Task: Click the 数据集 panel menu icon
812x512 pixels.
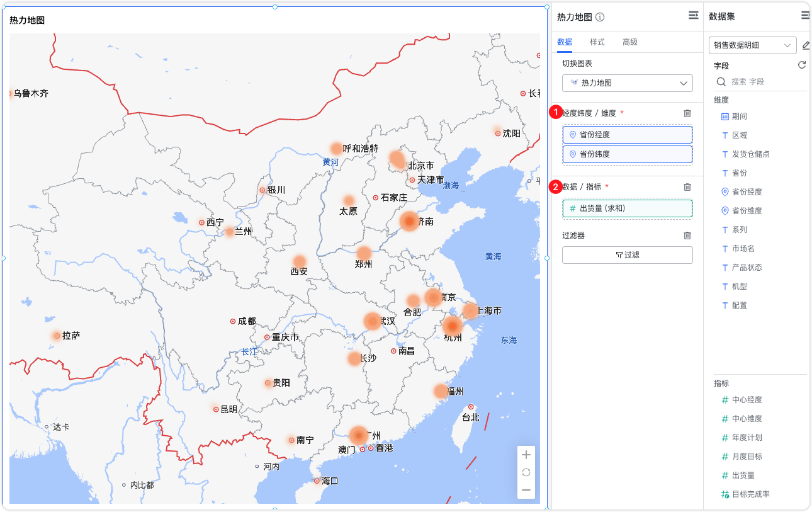Action: point(805,15)
